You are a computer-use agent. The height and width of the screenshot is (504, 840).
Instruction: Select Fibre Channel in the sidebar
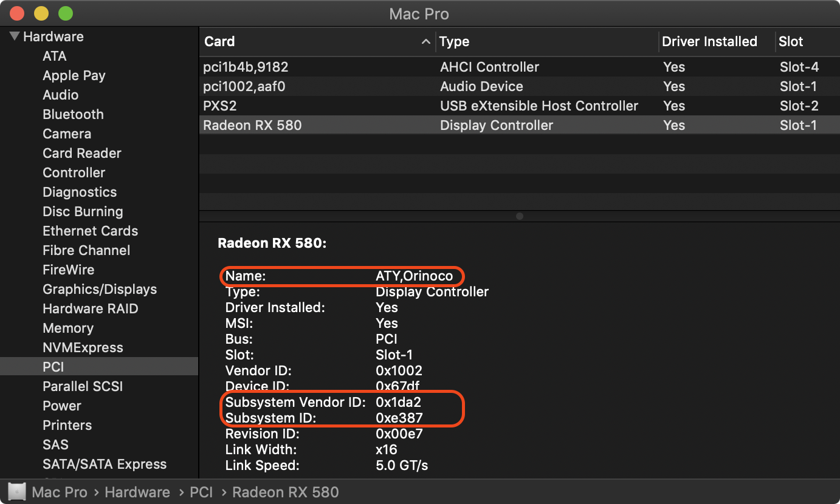pos(86,250)
